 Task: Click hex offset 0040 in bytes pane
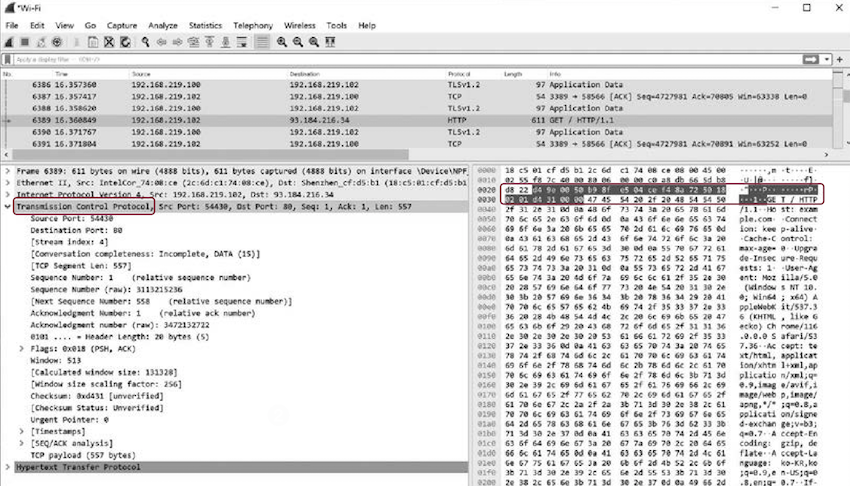486,210
